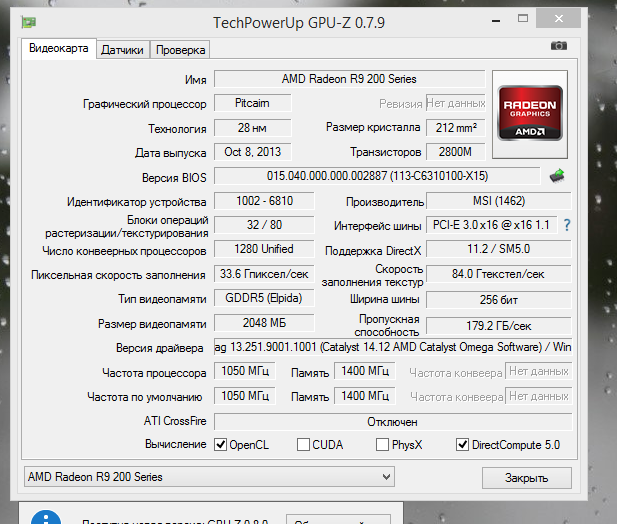Toggle the CUDA checkbox
This screenshot has width=617, height=524.
coord(303,445)
